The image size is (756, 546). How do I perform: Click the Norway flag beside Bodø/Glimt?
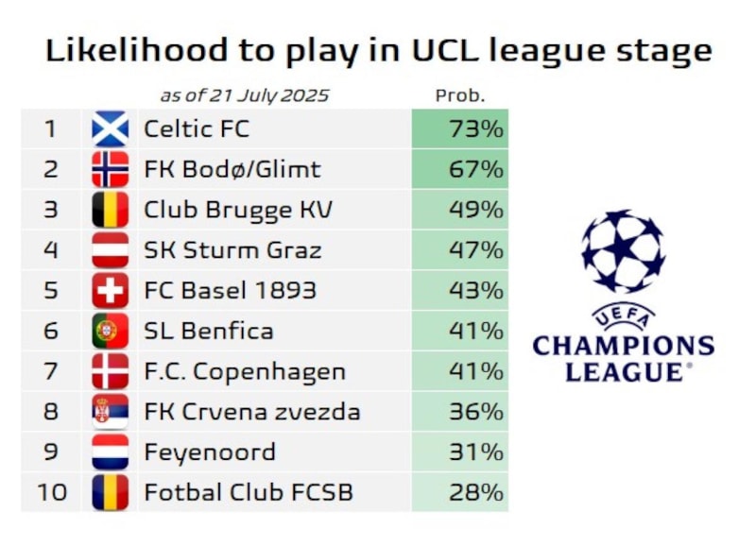(x=111, y=169)
